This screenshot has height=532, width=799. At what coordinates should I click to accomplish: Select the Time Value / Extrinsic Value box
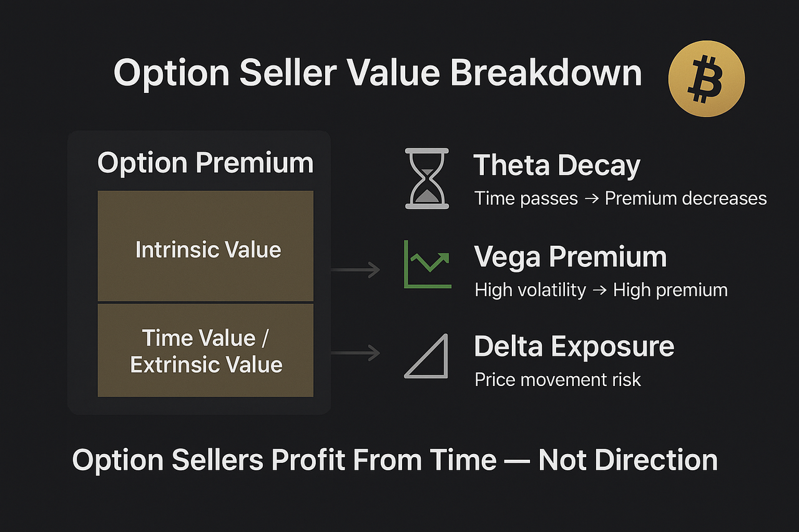pos(205,351)
